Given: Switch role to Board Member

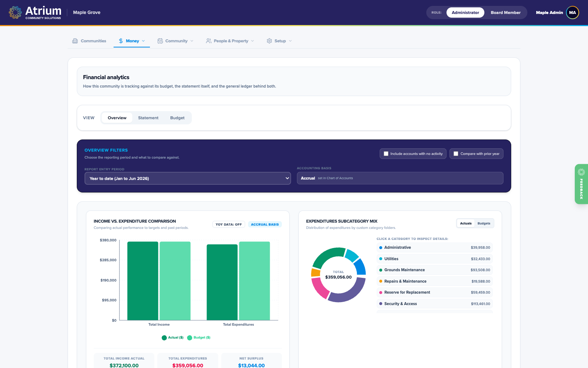Looking at the screenshot, I should point(506,13).
